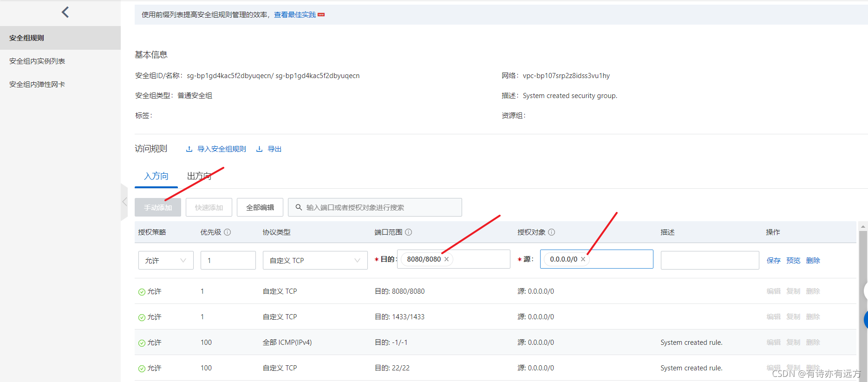Open 安全组规则 in the sidebar
The width and height of the screenshot is (868, 382).
(60, 38)
